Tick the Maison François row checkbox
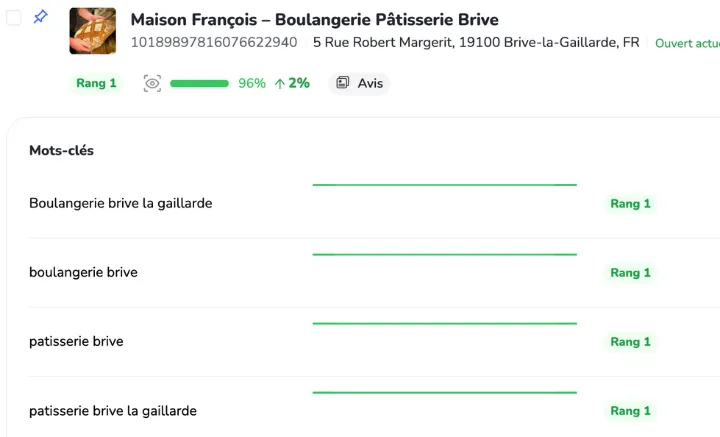 pyautogui.click(x=14, y=18)
